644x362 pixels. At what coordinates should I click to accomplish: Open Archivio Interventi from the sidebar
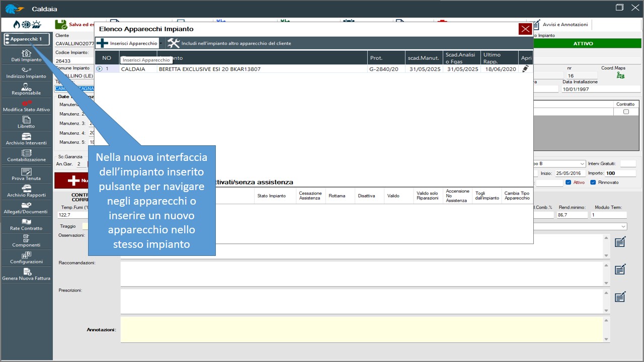point(26,139)
